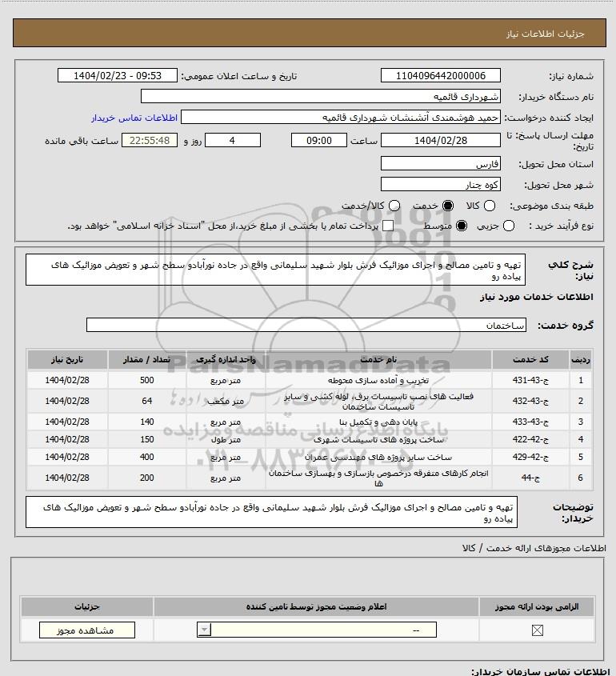Toggle the mandatory license checkbox
The height and width of the screenshot is (676, 616).
[537, 630]
